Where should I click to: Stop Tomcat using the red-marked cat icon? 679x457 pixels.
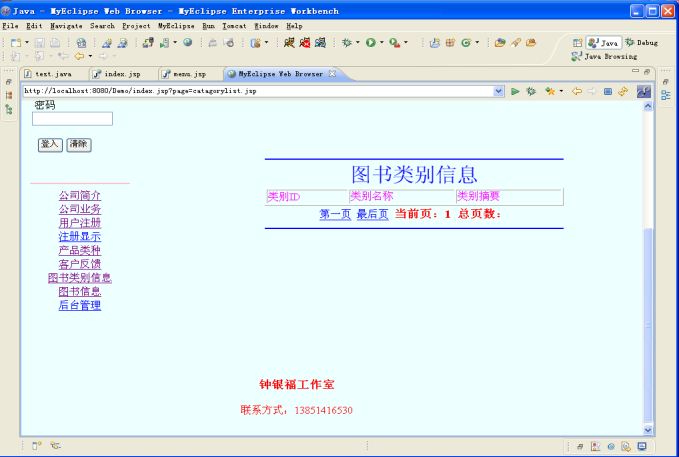(x=305, y=42)
